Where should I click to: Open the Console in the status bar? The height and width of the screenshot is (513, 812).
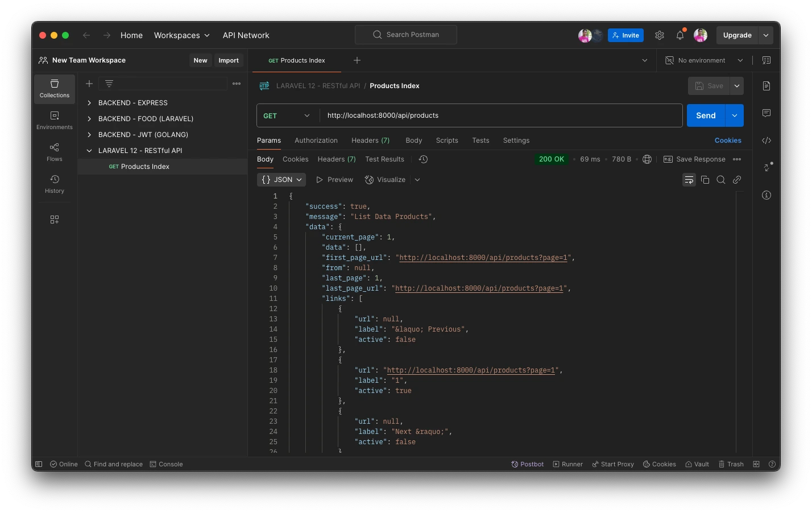166,464
